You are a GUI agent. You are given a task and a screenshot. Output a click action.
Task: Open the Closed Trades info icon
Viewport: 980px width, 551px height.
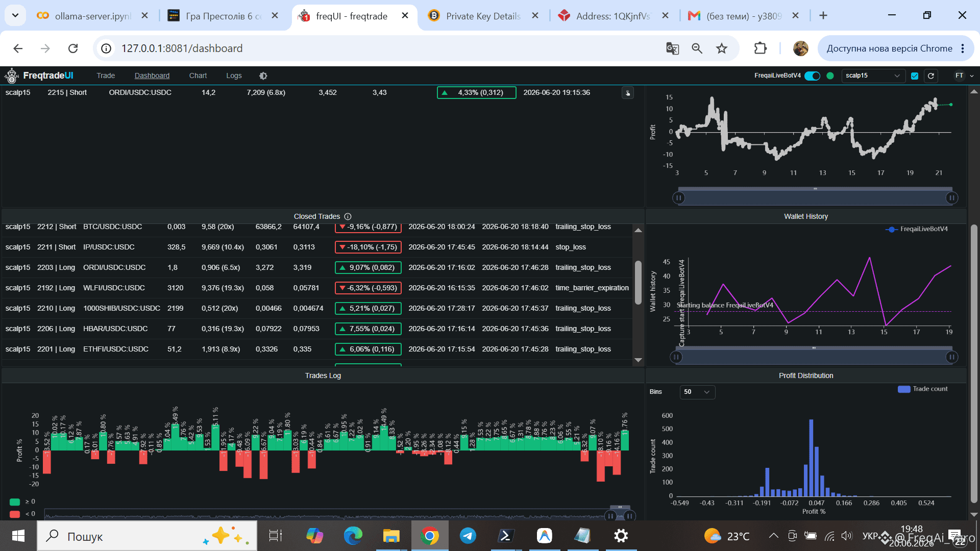click(x=348, y=216)
